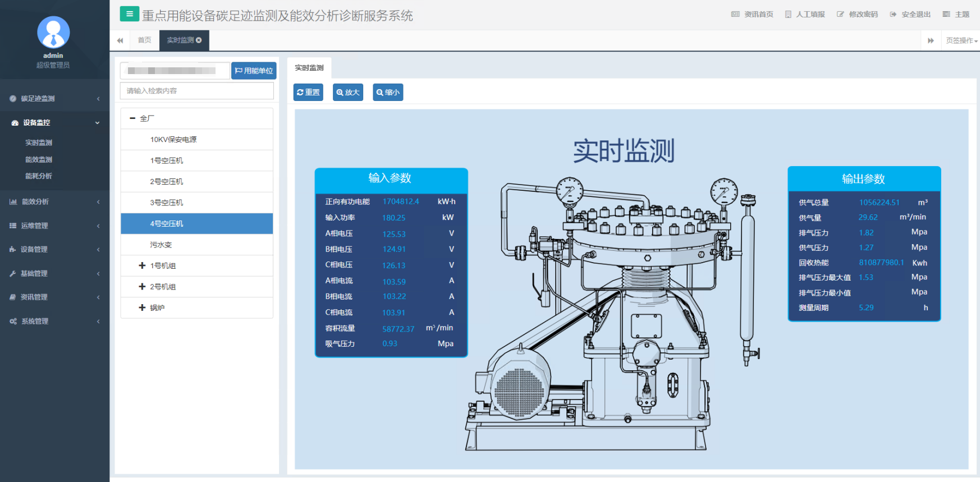Open 人工填报 link

point(805,15)
